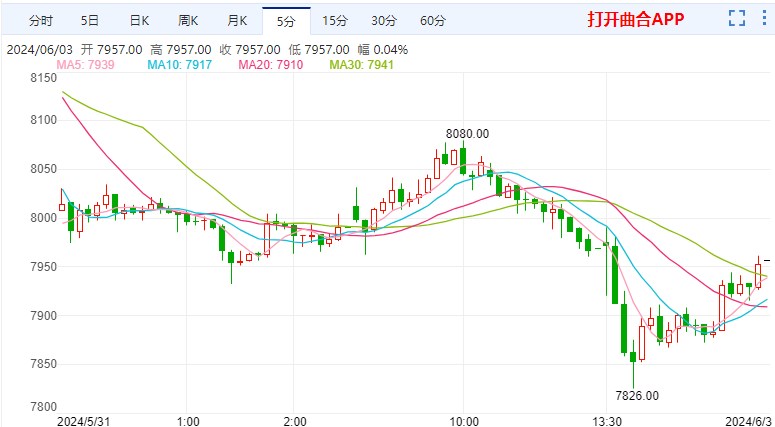Switch to the 60分 interval tab
This screenshot has width=775, height=427.
pos(433,20)
